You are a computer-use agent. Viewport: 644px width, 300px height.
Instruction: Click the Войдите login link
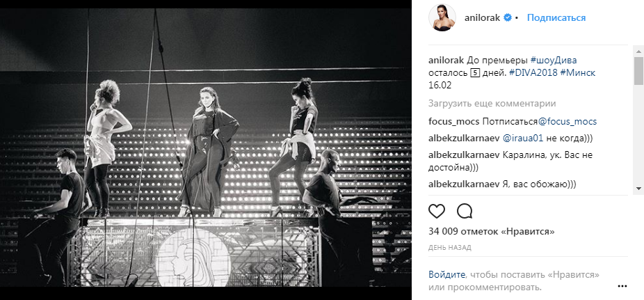coord(447,274)
